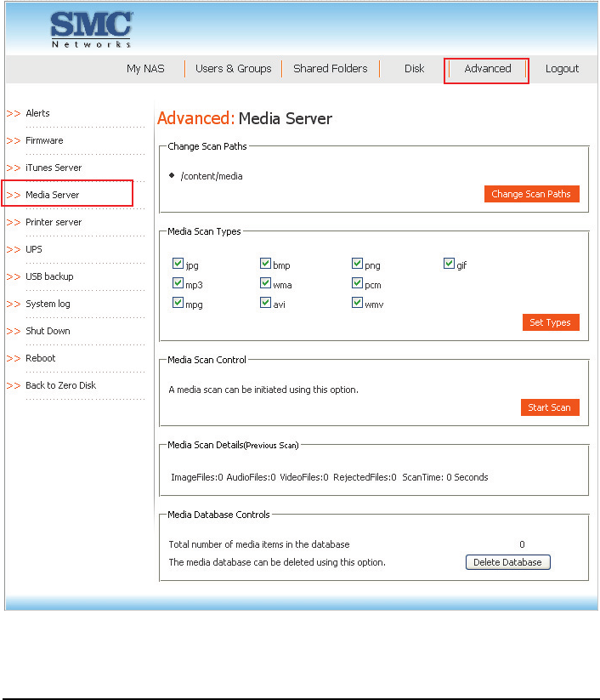Click the Advanced: Media Server heading

coord(245,119)
